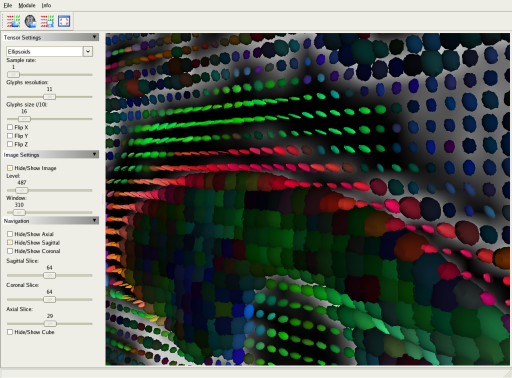The width and height of the screenshot is (512, 378).
Task: Toggle the Hide/Show Image checkbox
Action: point(10,168)
